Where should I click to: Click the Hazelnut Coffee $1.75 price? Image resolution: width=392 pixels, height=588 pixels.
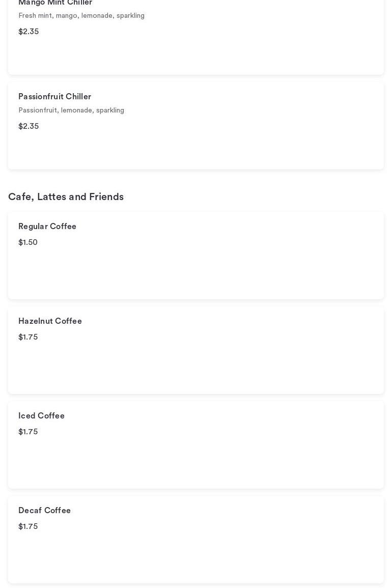(x=28, y=337)
